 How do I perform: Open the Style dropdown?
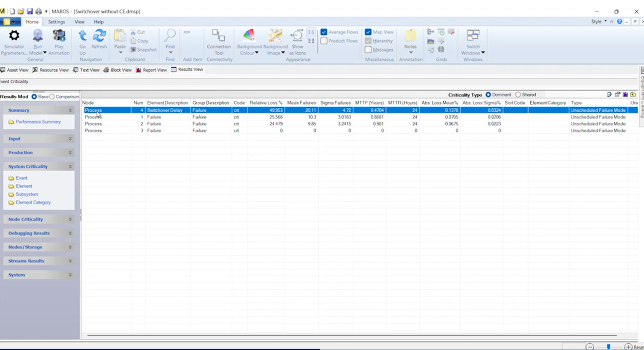pos(599,22)
